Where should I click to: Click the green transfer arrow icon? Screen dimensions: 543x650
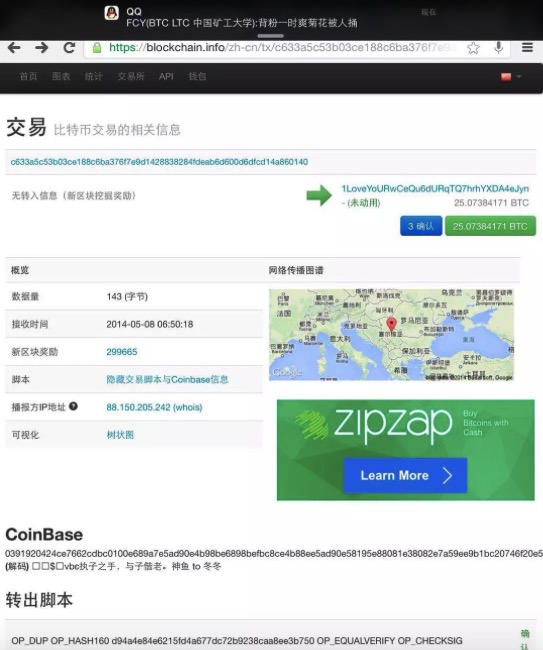point(319,195)
